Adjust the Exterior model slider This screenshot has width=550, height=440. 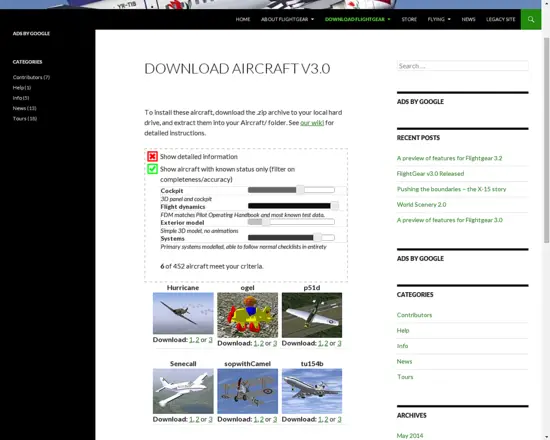coord(291,222)
